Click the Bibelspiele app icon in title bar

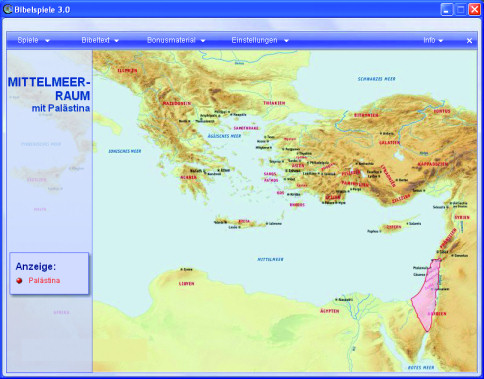point(7,9)
